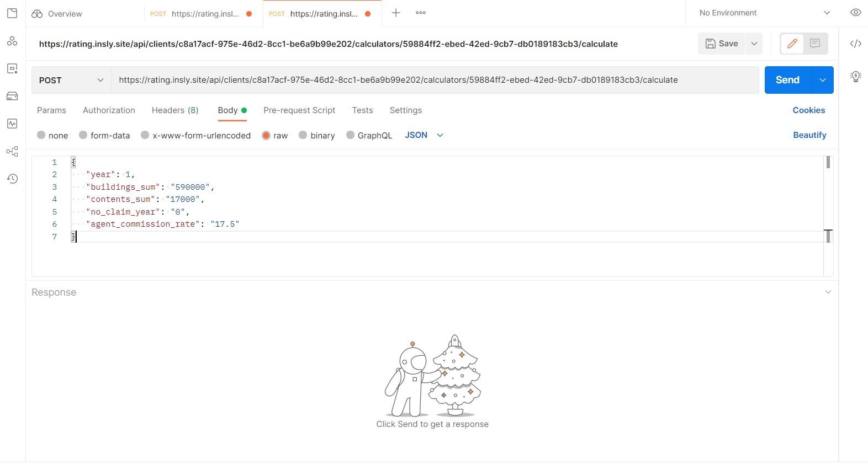
Task: Open the POST method dropdown
Action: click(71, 80)
